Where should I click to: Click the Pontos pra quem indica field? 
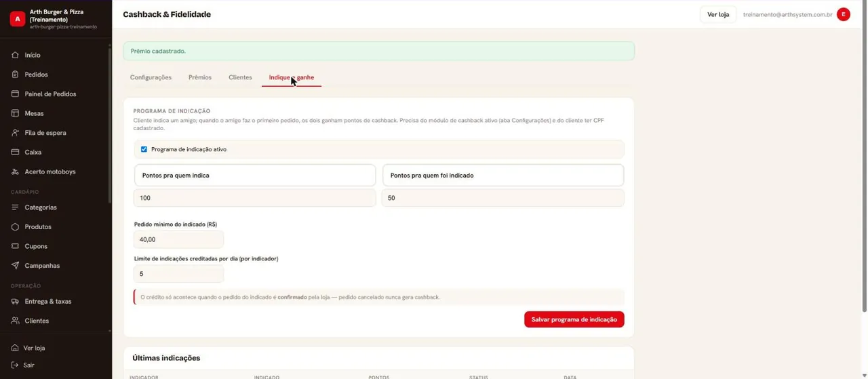255,198
